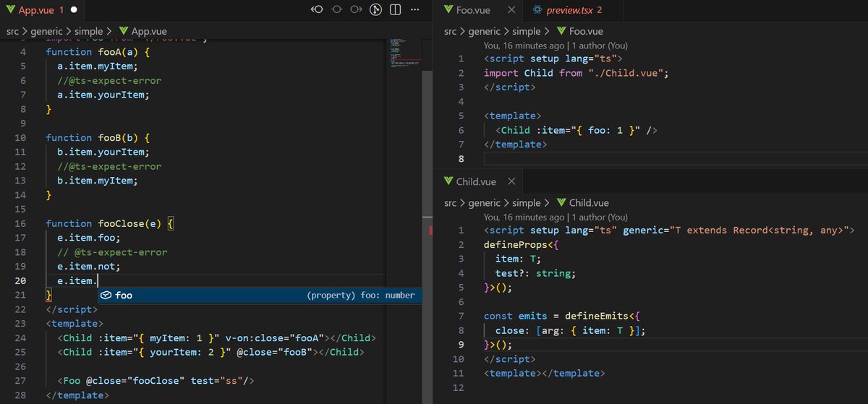Click 'src' breadcrumb in Foo.vue editor

[451, 31]
